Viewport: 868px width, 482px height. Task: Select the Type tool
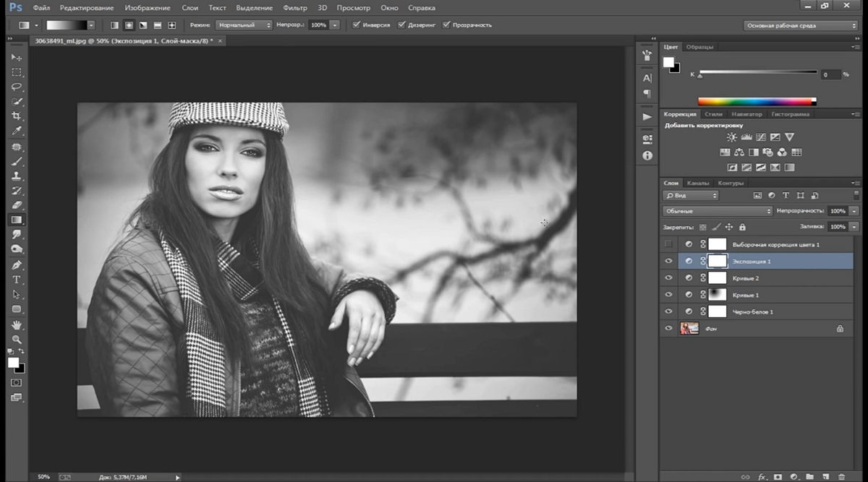click(16, 280)
